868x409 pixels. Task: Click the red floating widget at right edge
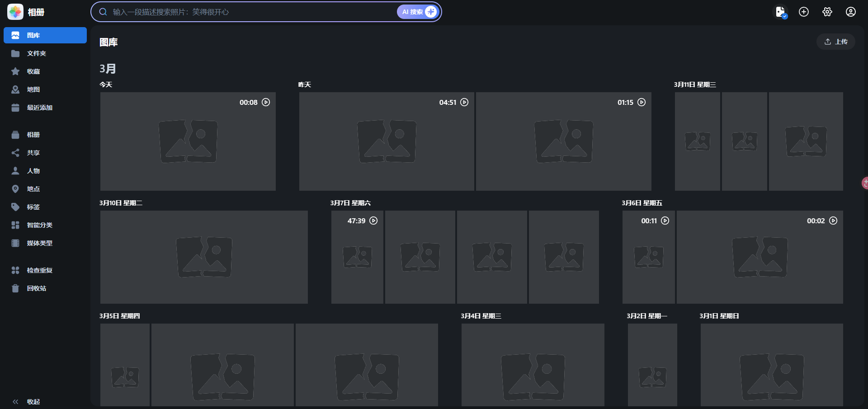click(865, 183)
